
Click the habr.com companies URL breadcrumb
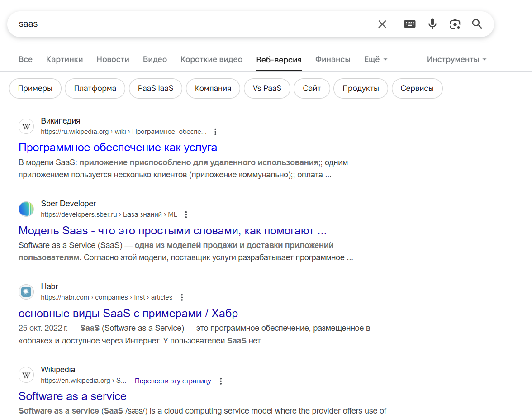[x=107, y=297]
